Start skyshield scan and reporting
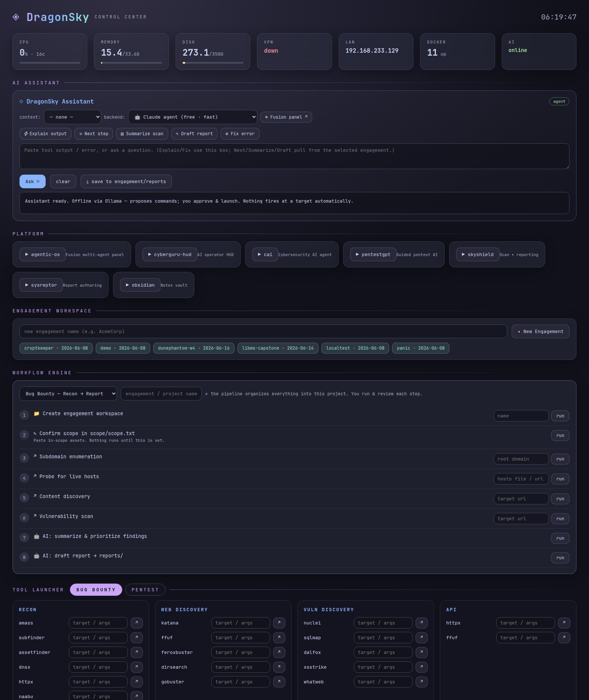Screen dimensions: 589x700 [477, 254]
